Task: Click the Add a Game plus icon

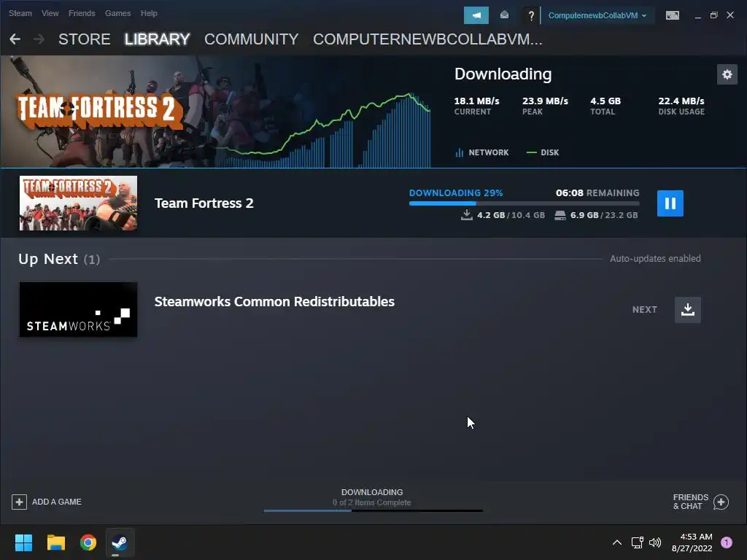Action: point(19,502)
